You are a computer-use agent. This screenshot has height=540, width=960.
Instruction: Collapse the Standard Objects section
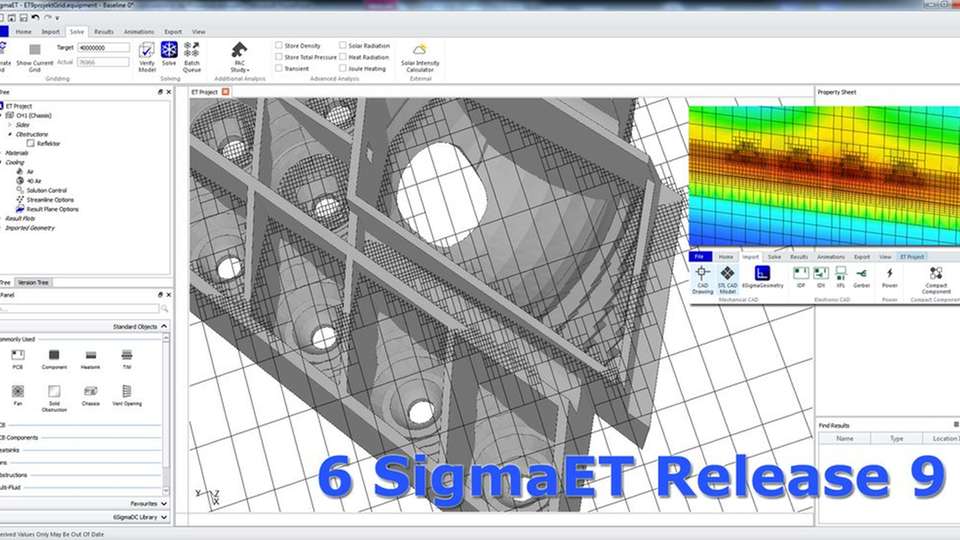pyautogui.click(x=164, y=327)
